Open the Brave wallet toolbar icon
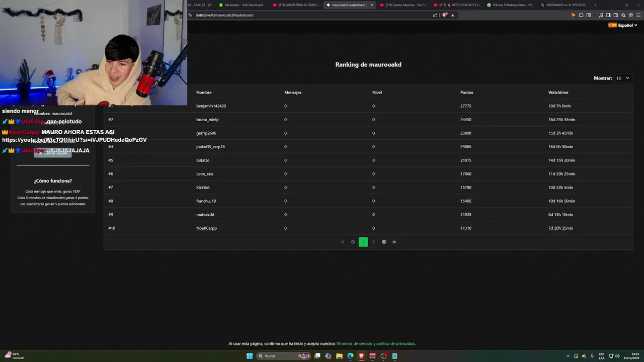 [x=616, y=15]
